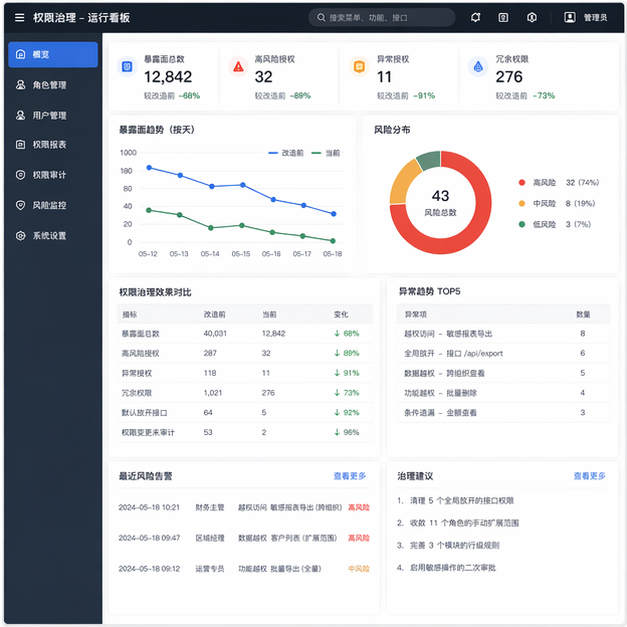Click the 管理员 account name in header
Screen dimensions: 627x627
coord(595,18)
